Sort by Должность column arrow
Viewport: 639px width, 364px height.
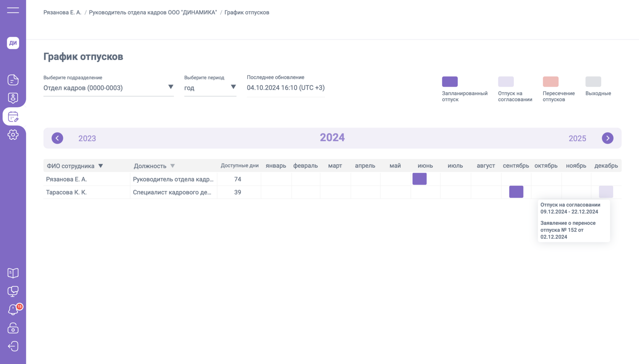[173, 166]
